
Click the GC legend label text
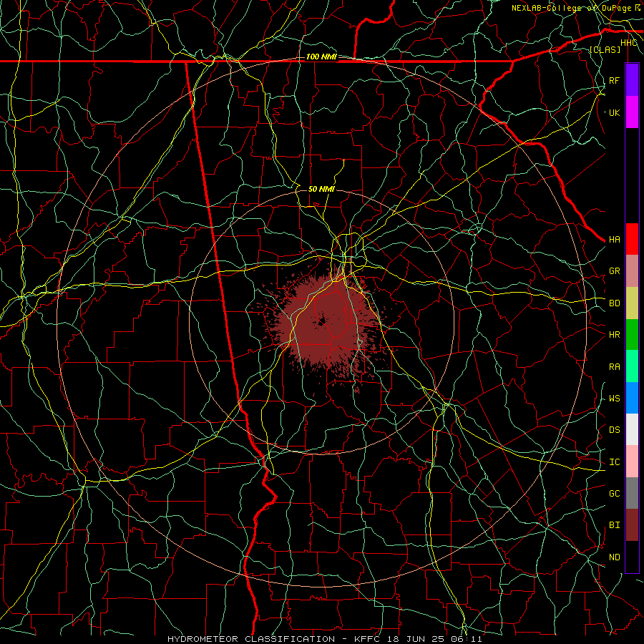(x=614, y=494)
